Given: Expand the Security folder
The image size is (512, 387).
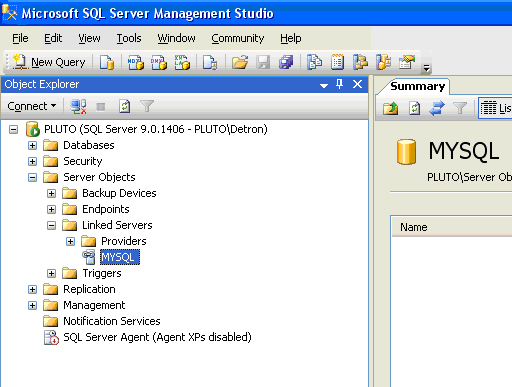Looking at the screenshot, I should (x=32, y=161).
